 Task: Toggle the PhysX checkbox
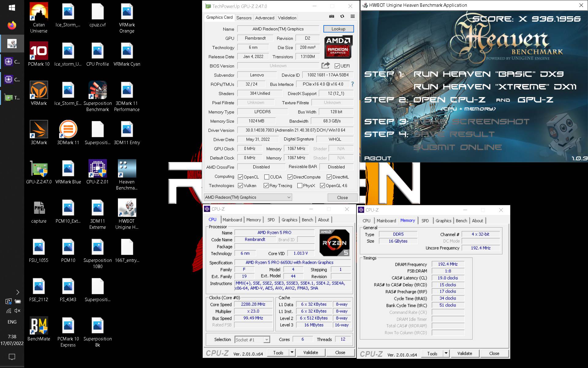click(x=300, y=186)
